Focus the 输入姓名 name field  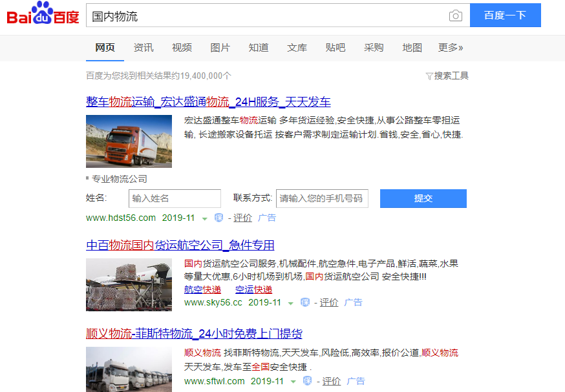point(175,198)
